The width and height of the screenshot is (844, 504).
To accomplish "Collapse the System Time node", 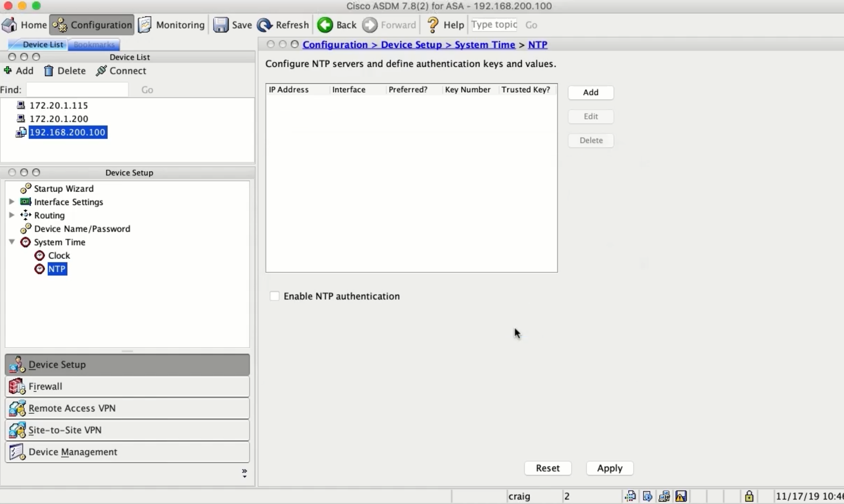I will (x=12, y=242).
